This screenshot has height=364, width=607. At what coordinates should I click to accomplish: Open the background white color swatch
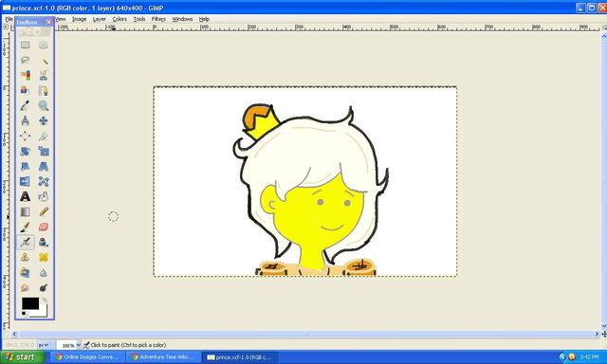43,312
